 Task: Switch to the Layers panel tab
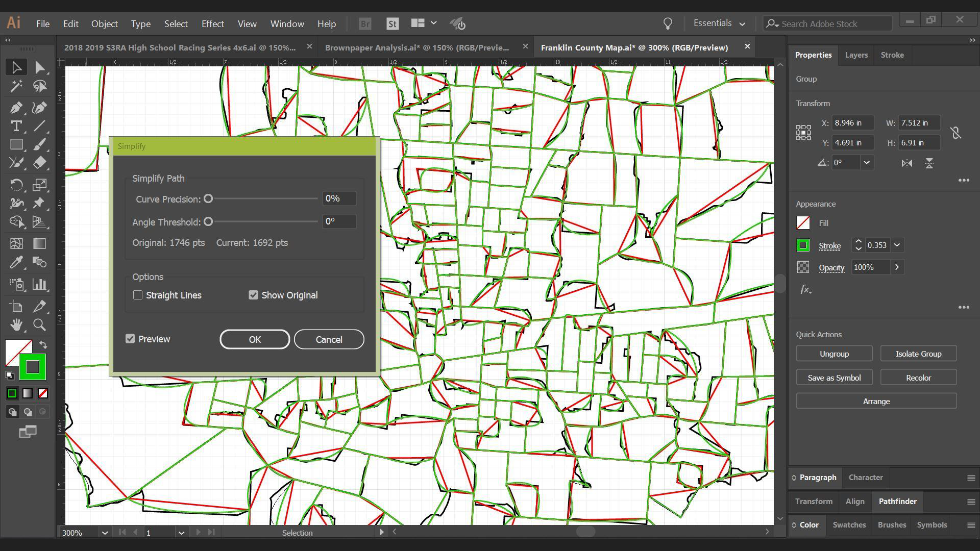coord(856,55)
